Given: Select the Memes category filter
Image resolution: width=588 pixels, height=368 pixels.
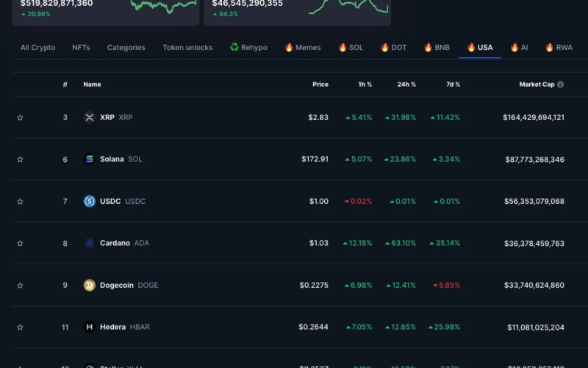Looking at the screenshot, I should (x=302, y=47).
